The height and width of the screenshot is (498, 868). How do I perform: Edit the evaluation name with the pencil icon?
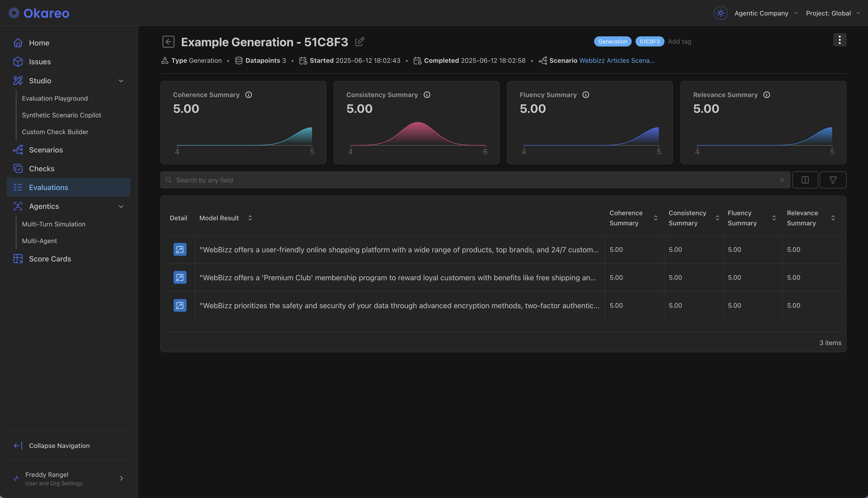pos(360,42)
